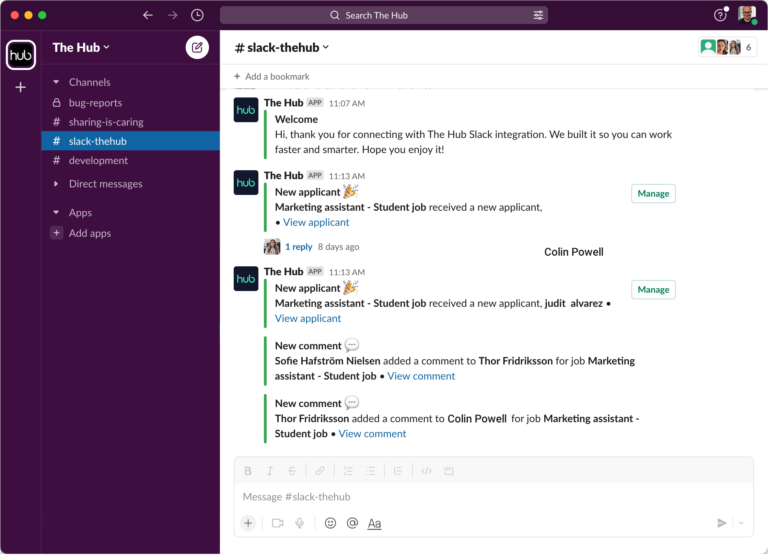
Task: Open history clock icon
Action: pyautogui.click(x=197, y=15)
